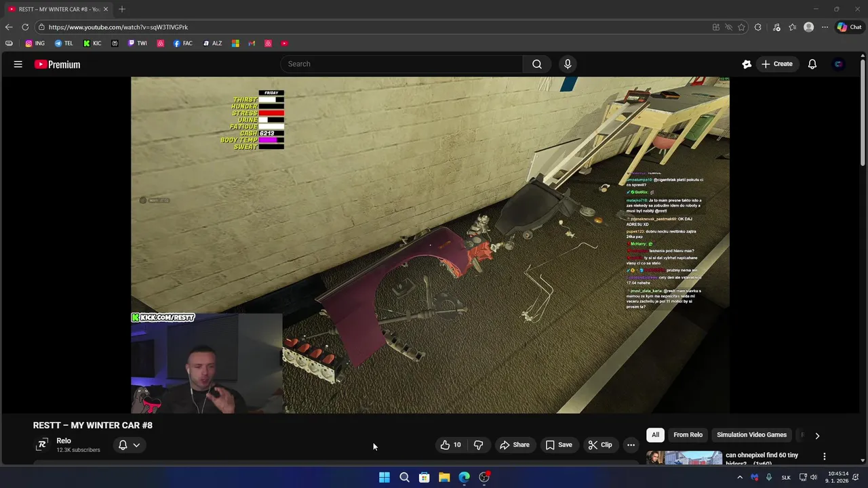Image resolution: width=868 pixels, height=488 pixels.
Task: Open Windows taskbar Search
Action: tap(404, 477)
